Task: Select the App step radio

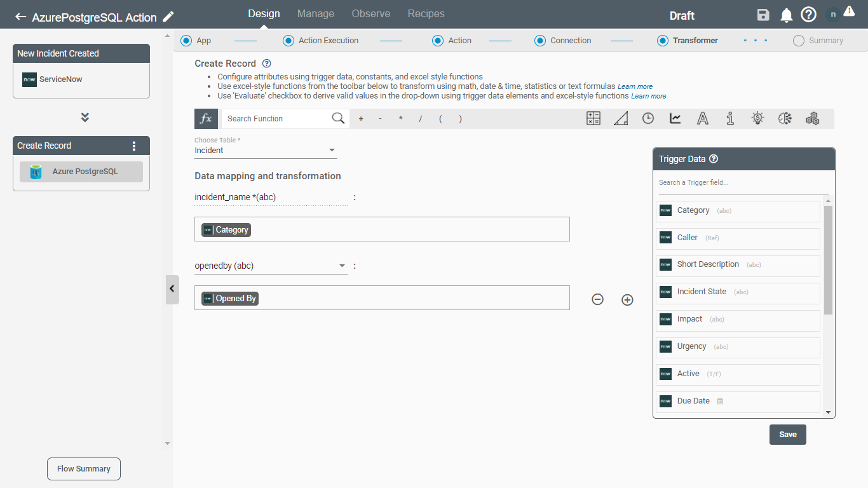Action: tap(186, 40)
